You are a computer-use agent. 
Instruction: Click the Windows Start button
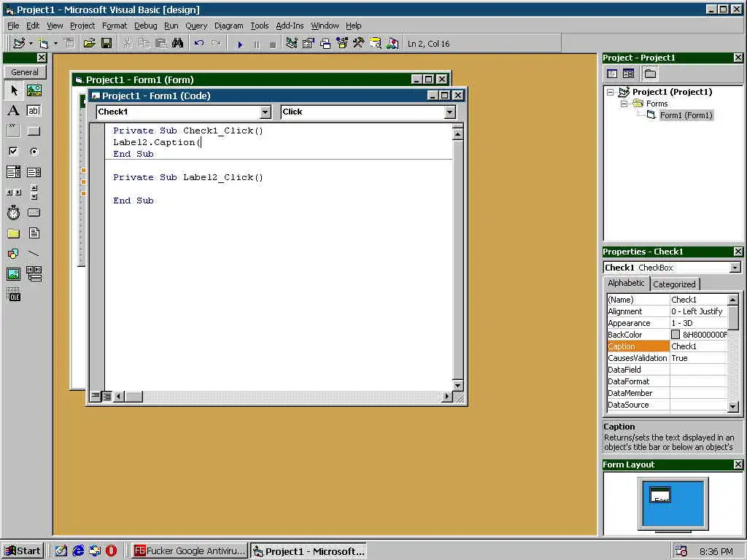click(x=23, y=551)
